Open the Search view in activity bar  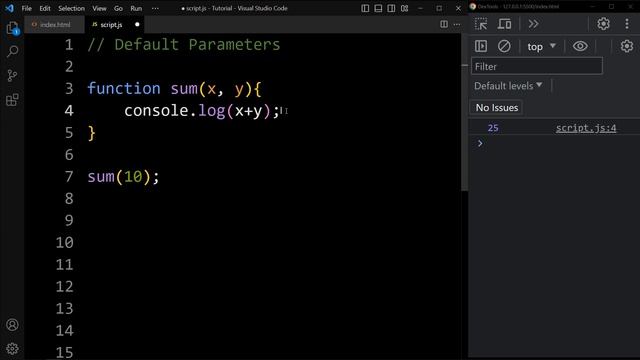pos(13,51)
